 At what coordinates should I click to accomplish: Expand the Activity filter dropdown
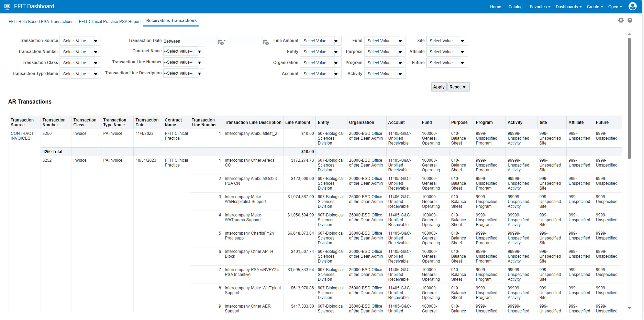point(400,74)
